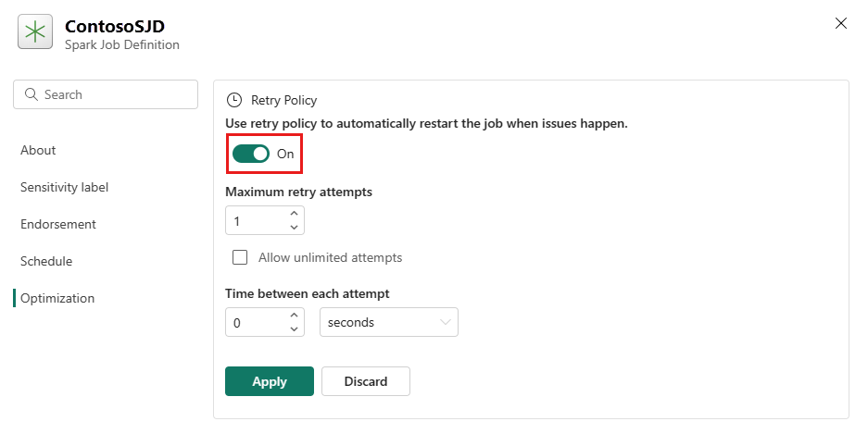Discard the retry policy changes
The height and width of the screenshot is (434, 868).
[366, 381]
